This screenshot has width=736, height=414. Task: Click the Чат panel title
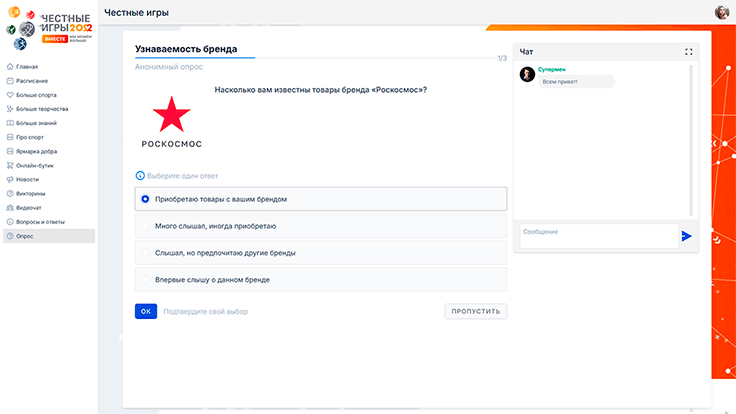coord(526,52)
